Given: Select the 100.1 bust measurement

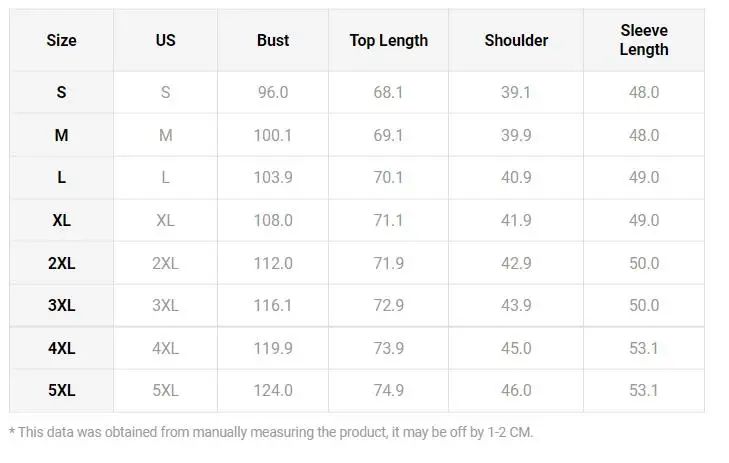Looking at the screenshot, I should (272, 136).
